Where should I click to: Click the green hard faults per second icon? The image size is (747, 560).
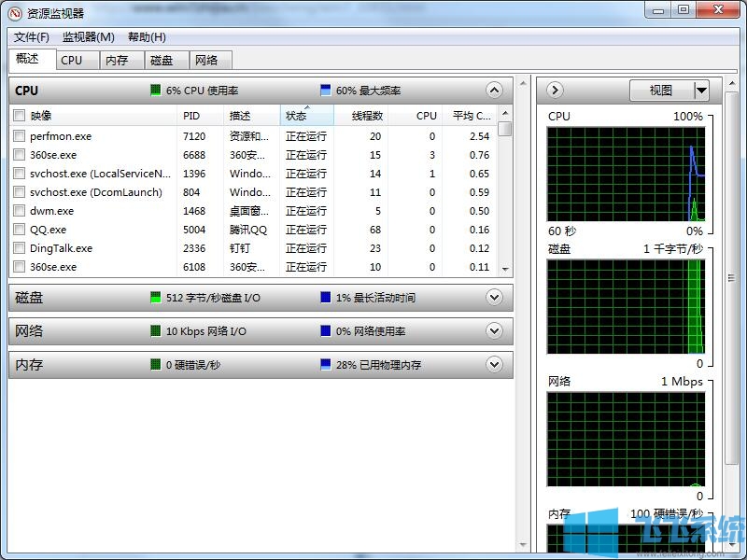[x=156, y=365]
